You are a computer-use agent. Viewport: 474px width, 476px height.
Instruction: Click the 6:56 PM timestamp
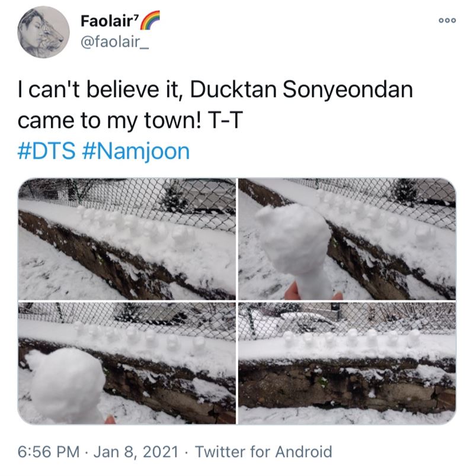point(49,451)
